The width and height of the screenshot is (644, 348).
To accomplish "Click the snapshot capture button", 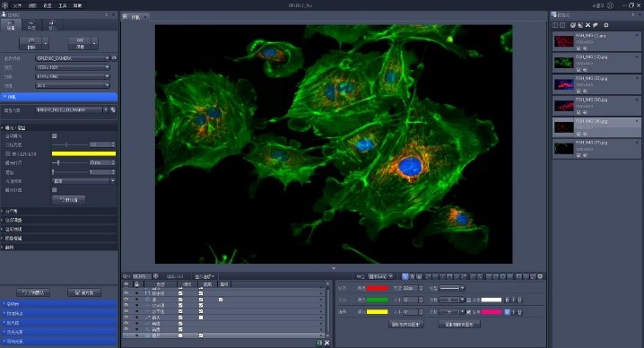I will 30,43.
